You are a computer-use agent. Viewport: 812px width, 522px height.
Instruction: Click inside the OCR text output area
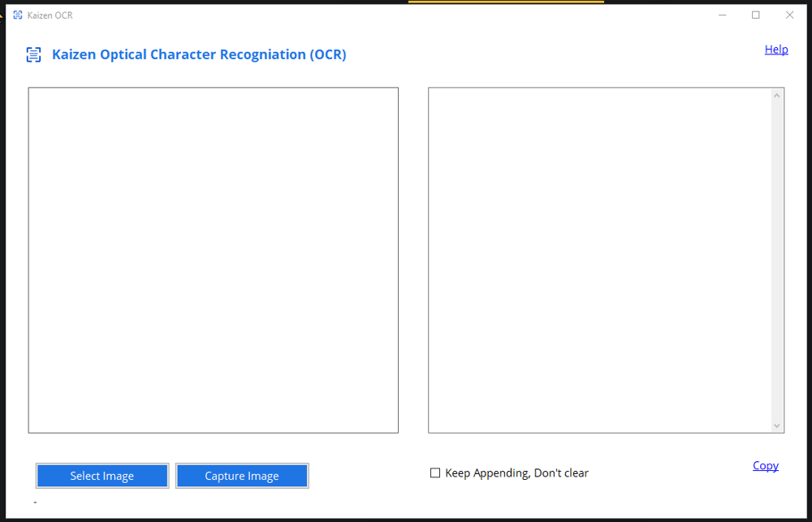tap(601, 260)
